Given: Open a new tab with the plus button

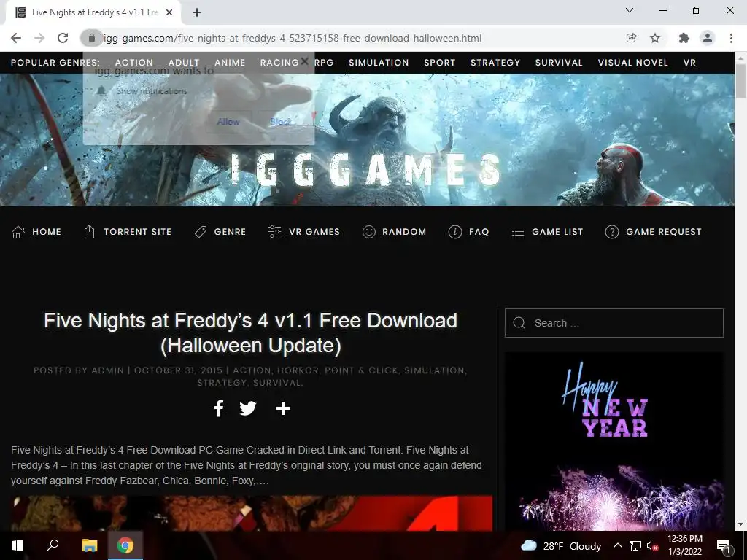Looking at the screenshot, I should point(197,13).
